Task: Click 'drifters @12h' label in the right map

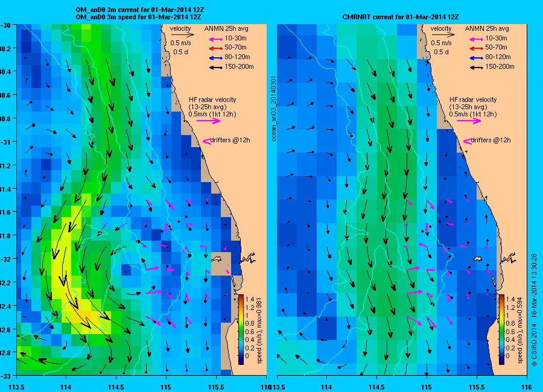Action: tap(491, 141)
